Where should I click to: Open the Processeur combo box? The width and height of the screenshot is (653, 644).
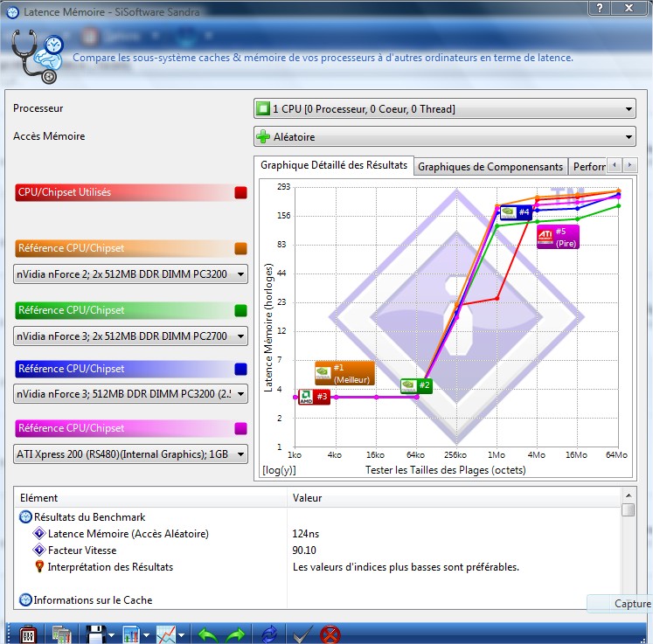click(x=444, y=108)
